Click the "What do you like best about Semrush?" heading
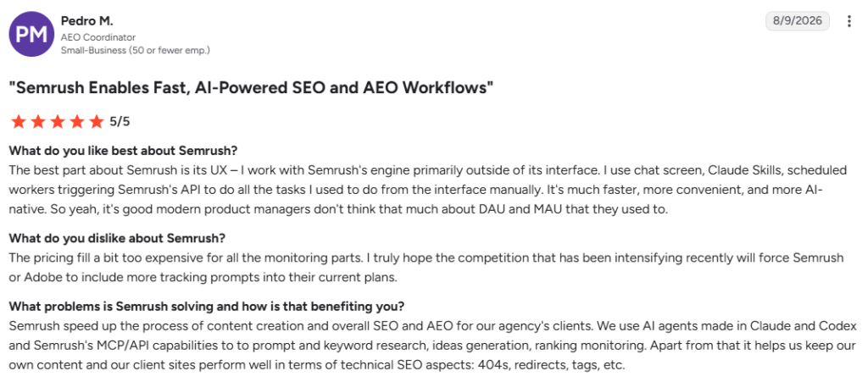This screenshot has width=868, height=382. (x=124, y=151)
